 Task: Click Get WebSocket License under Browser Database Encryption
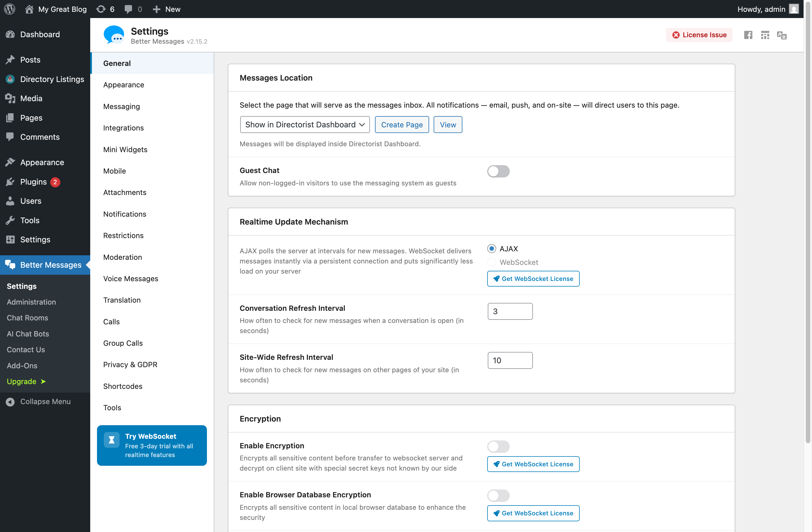(533, 513)
